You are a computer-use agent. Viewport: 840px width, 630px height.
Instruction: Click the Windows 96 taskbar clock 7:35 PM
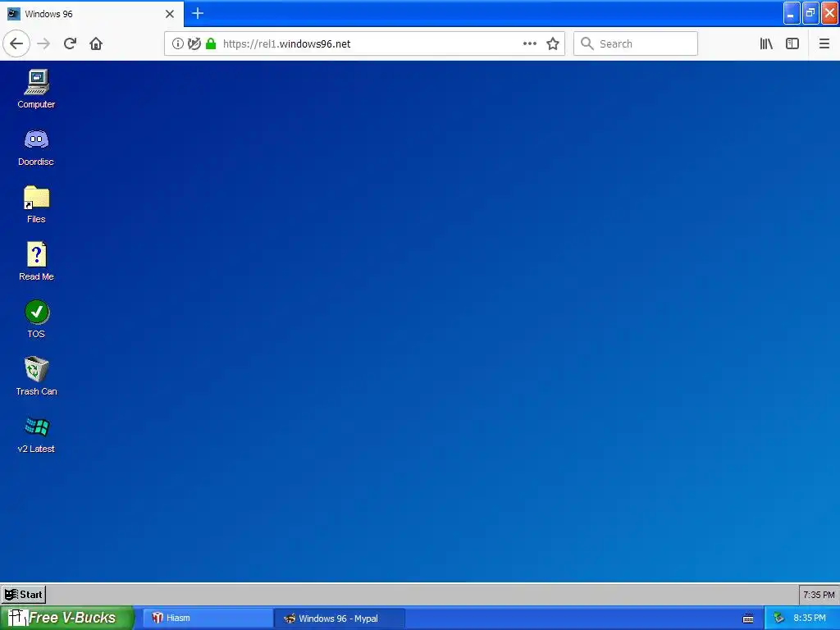click(x=818, y=595)
